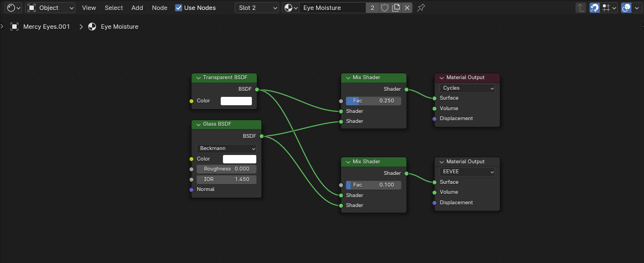Open the View menu
Image resolution: width=644 pixels, height=263 pixels.
89,7
